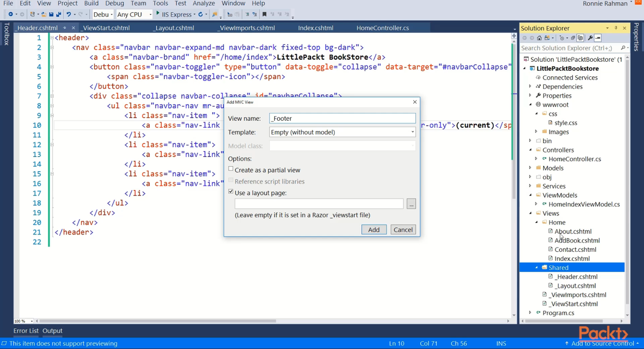Pin the Solution Explorer with the auto-hide pin

click(x=616, y=28)
